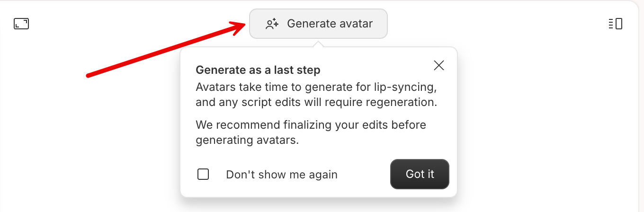644x212 pixels.
Task: Acknowledge the tip via the dark Got it button
Action: (x=420, y=174)
